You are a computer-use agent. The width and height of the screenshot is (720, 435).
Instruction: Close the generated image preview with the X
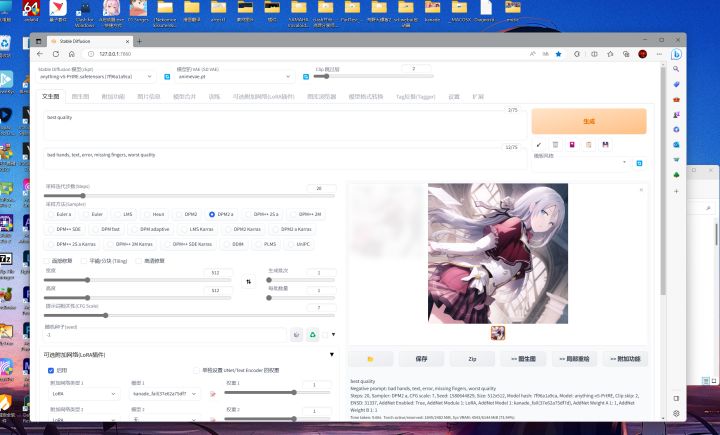pos(641,190)
